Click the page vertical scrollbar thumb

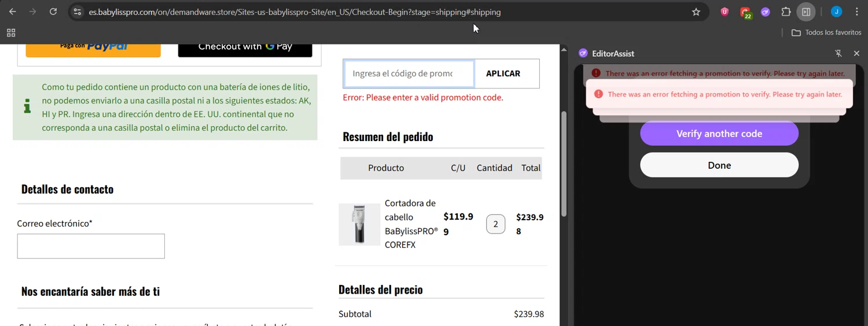click(x=564, y=164)
